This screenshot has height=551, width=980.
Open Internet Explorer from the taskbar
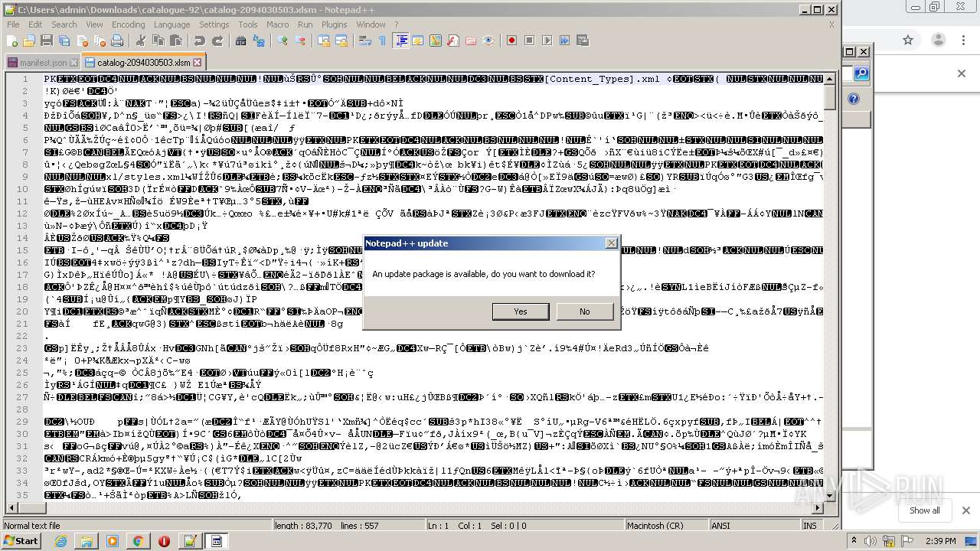pos(60,541)
